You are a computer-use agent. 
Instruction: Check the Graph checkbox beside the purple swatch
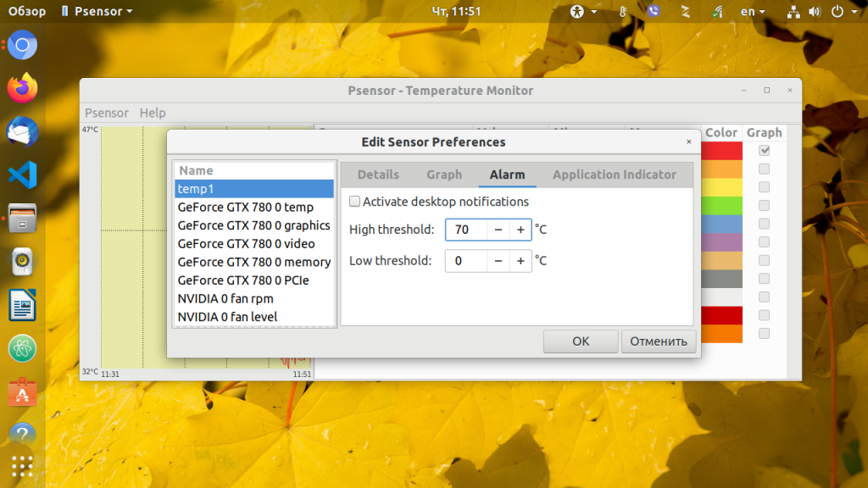pyautogui.click(x=764, y=241)
